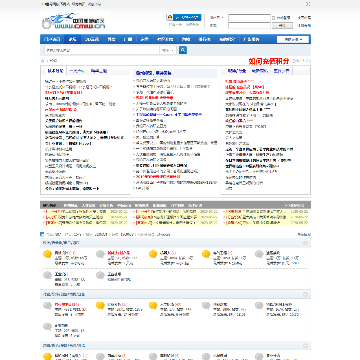Click the gray login button beside password field
This screenshot has width=360, height=360.
click(282, 26)
